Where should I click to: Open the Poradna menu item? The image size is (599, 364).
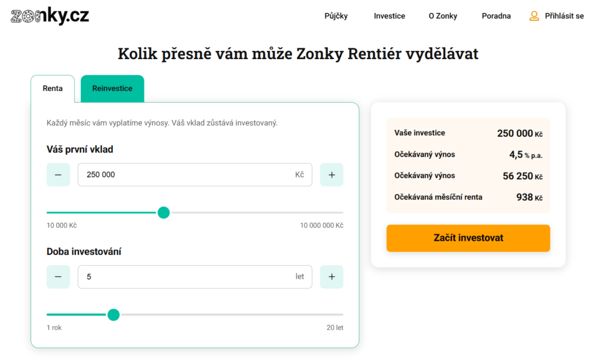click(x=496, y=16)
